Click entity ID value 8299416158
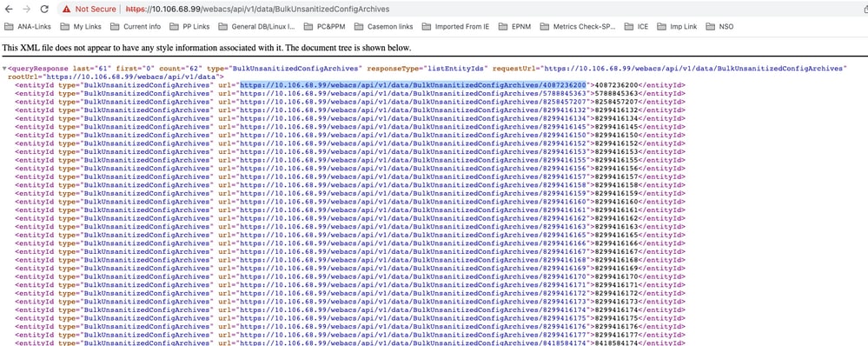868x346 pixels. point(616,185)
